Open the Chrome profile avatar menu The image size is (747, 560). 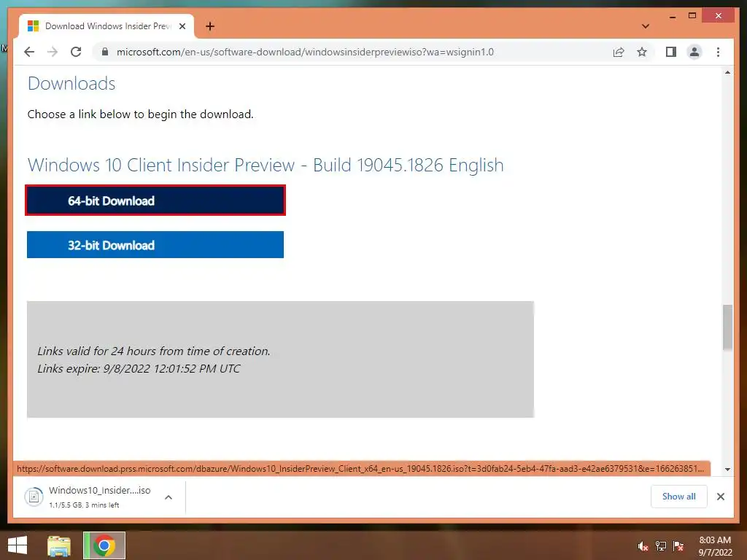click(694, 52)
